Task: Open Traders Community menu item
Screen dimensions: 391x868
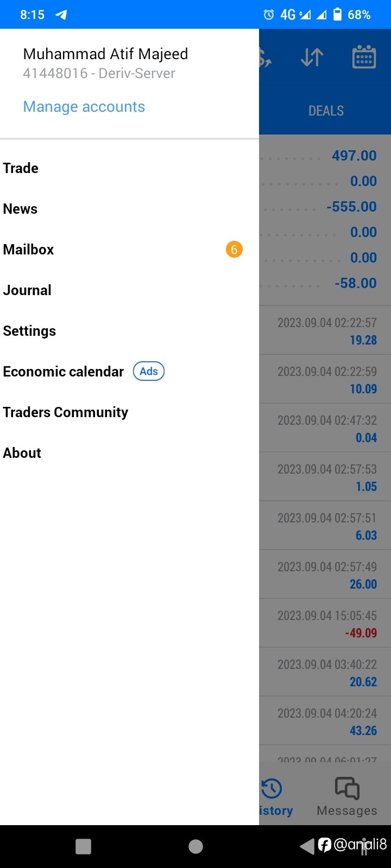Action: 129,412
